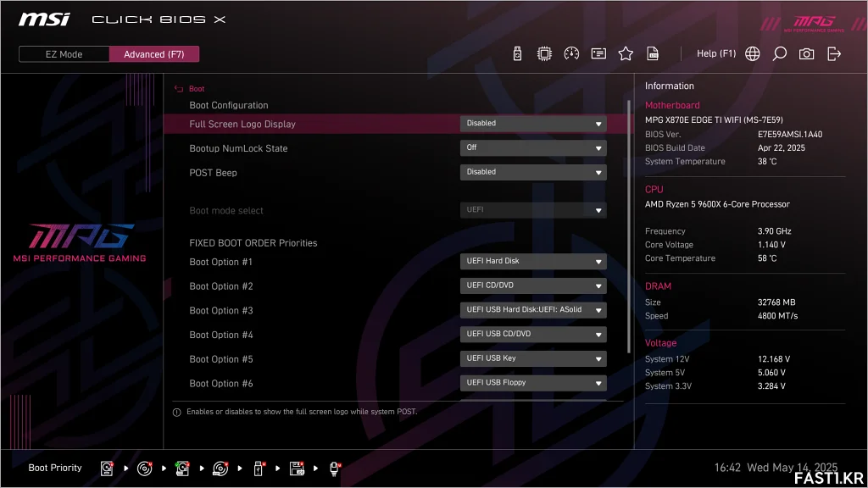Click the MPG X870E EDGE TI WIFI text
868x488 pixels.
tap(714, 119)
